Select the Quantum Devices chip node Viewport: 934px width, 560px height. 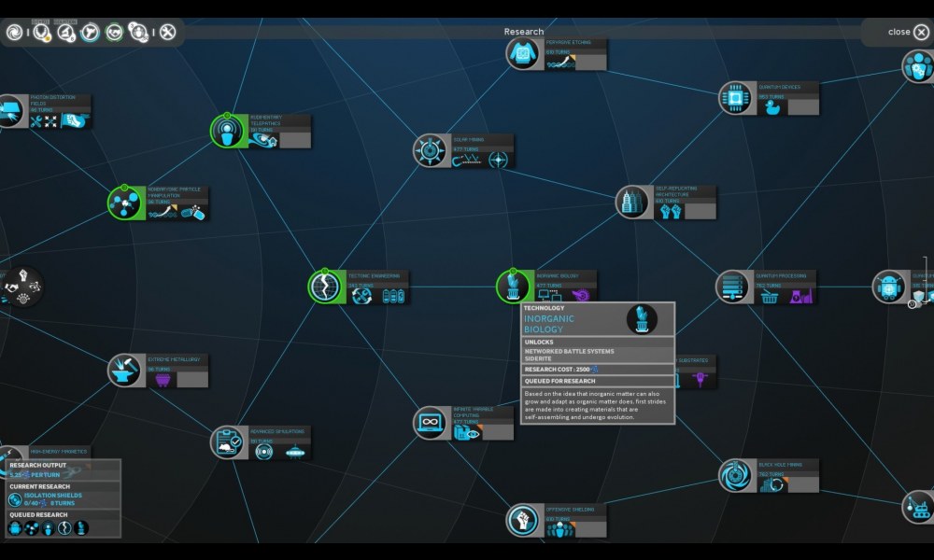[x=736, y=98]
